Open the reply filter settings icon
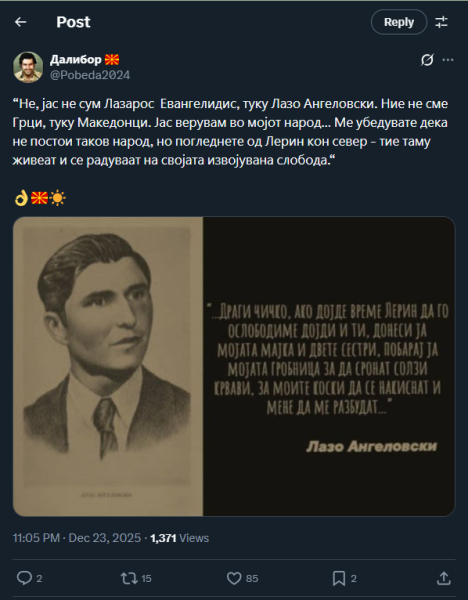 click(441, 22)
